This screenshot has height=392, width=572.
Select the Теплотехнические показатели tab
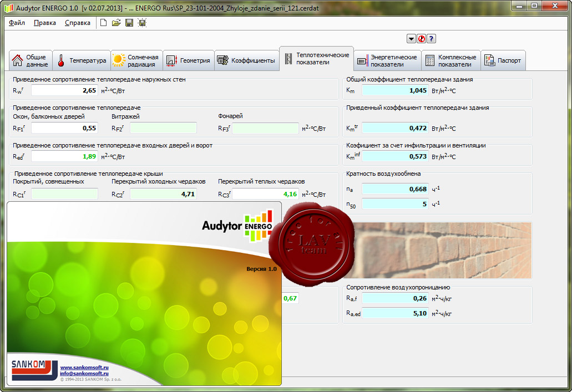(317, 59)
